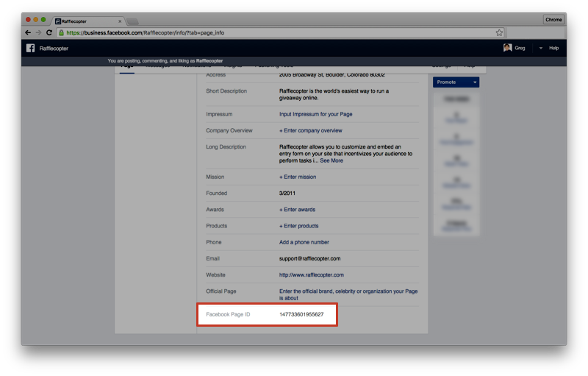Click the Enter awards link
Screen dimensions: 588x376
(297, 210)
